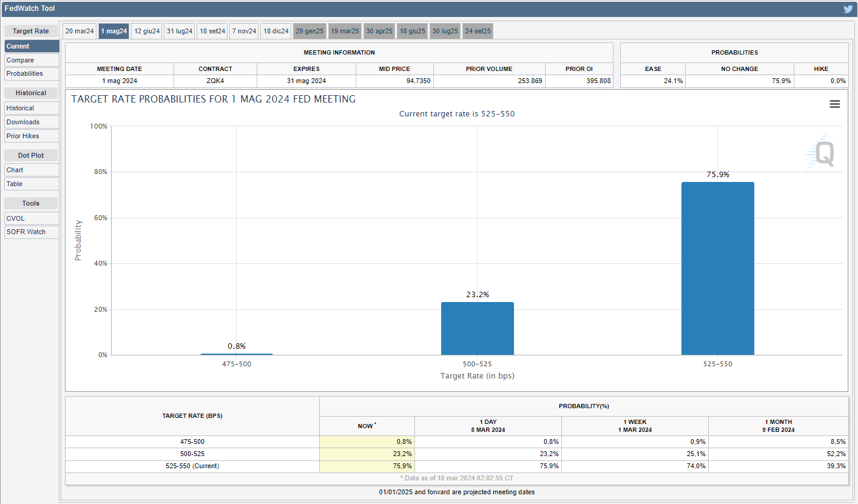
Task: Select the 20 mar24 meeting tab
Action: click(x=79, y=32)
